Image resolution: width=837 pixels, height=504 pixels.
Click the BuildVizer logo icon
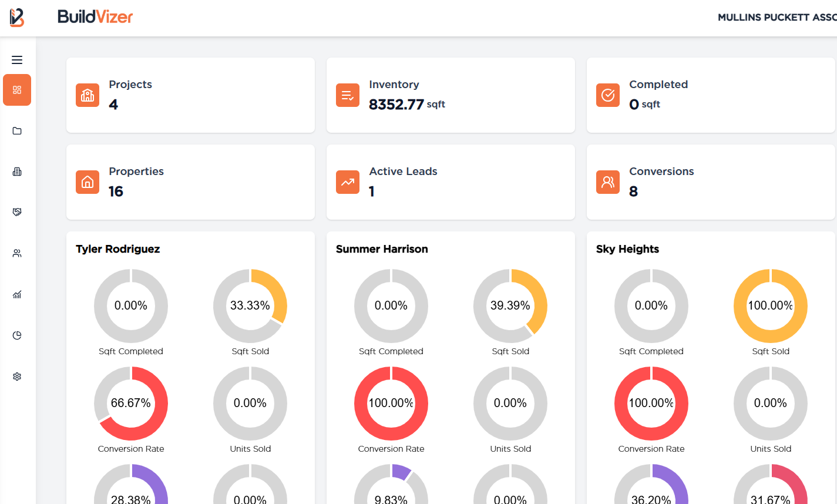coord(16,17)
